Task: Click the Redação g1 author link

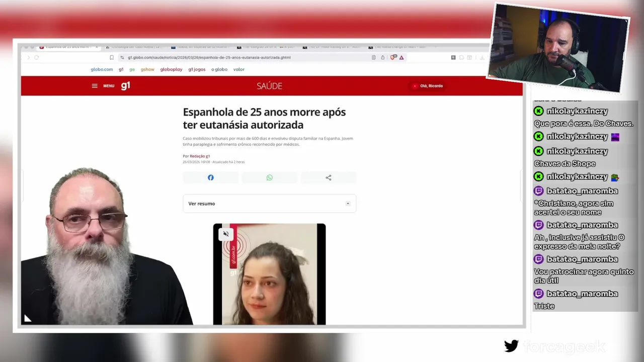Action: (200, 156)
